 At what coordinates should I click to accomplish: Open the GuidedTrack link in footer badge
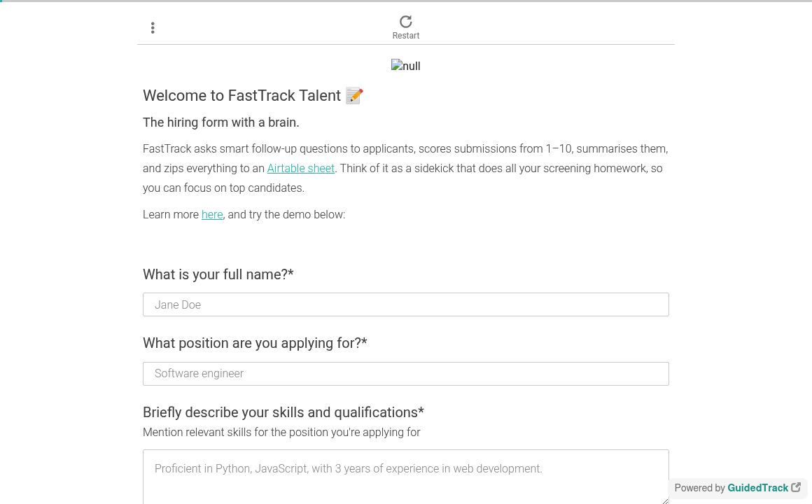pyautogui.click(x=757, y=488)
